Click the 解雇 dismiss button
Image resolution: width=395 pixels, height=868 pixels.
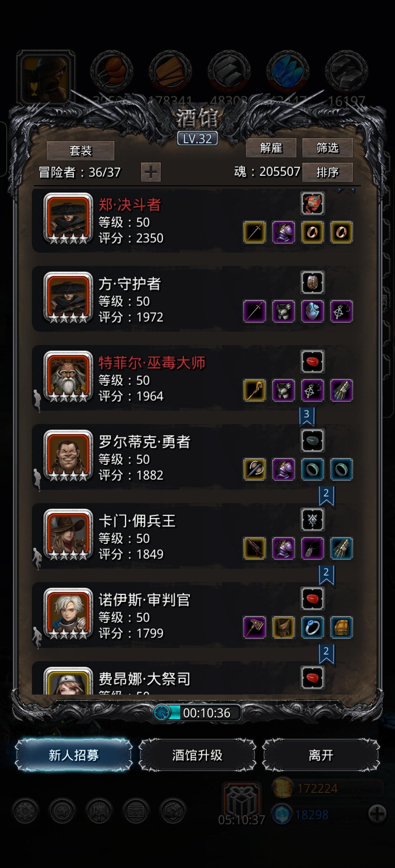[x=271, y=148]
